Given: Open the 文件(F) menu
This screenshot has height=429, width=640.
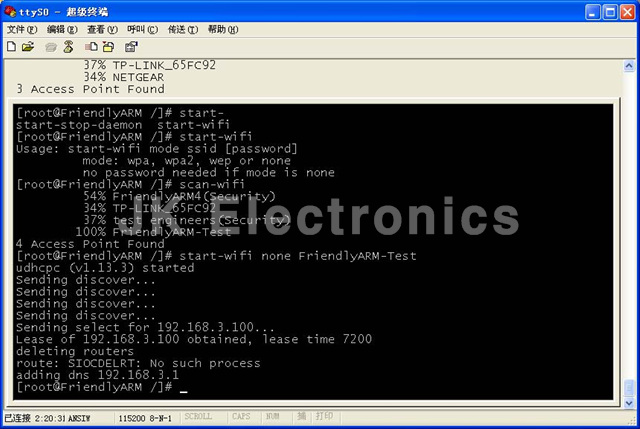Looking at the screenshot, I should click(22, 29).
